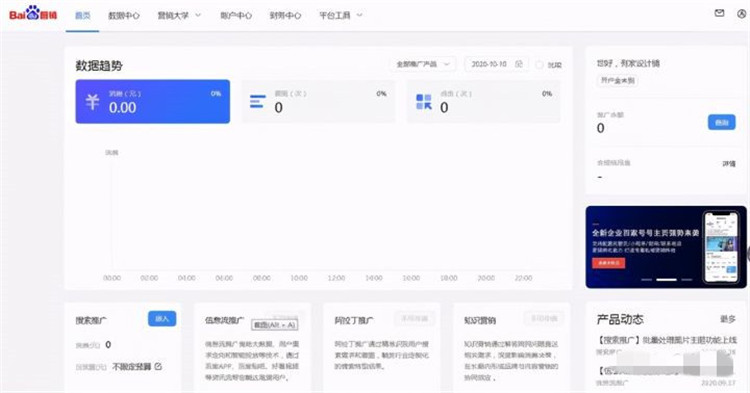Open the 全部推广产品 dropdown
The image size is (750, 393).
(423, 64)
